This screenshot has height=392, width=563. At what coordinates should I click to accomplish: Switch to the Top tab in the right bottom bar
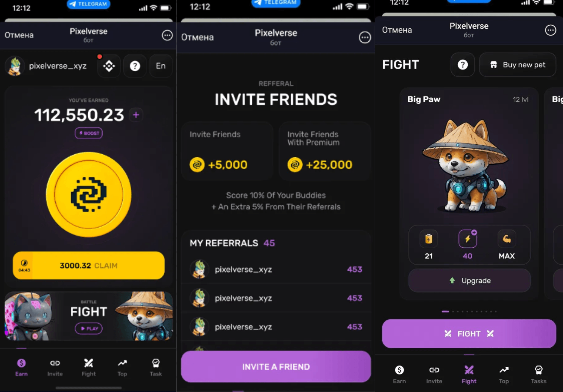504,375
